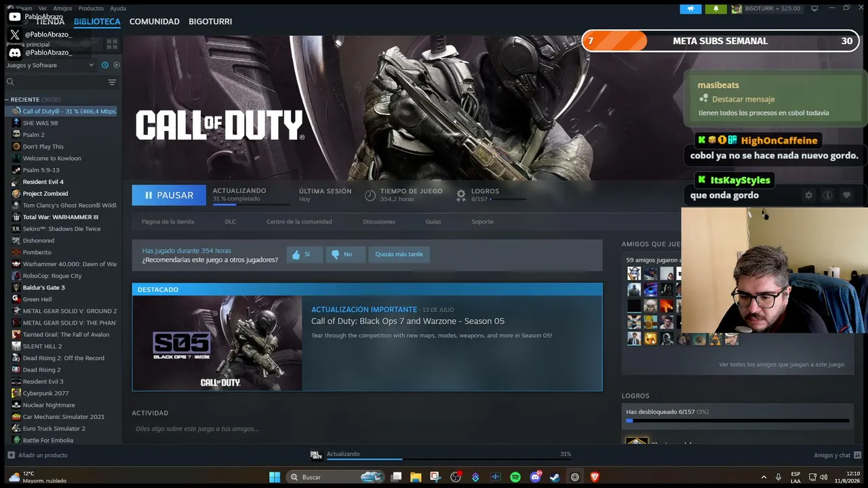Open File Explorer from taskbar

(416, 477)
